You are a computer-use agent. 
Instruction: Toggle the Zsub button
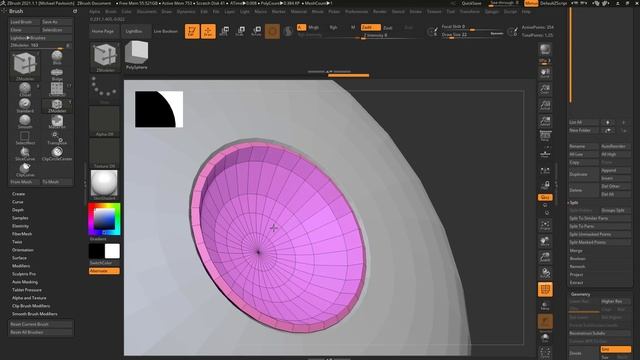pyautogui.click(x=388, y=27)
